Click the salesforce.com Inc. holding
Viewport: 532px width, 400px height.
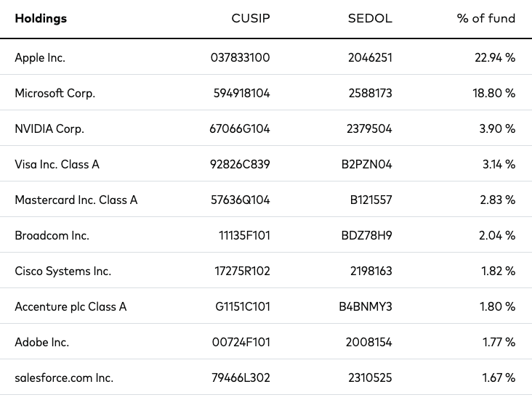pos(64,378)
